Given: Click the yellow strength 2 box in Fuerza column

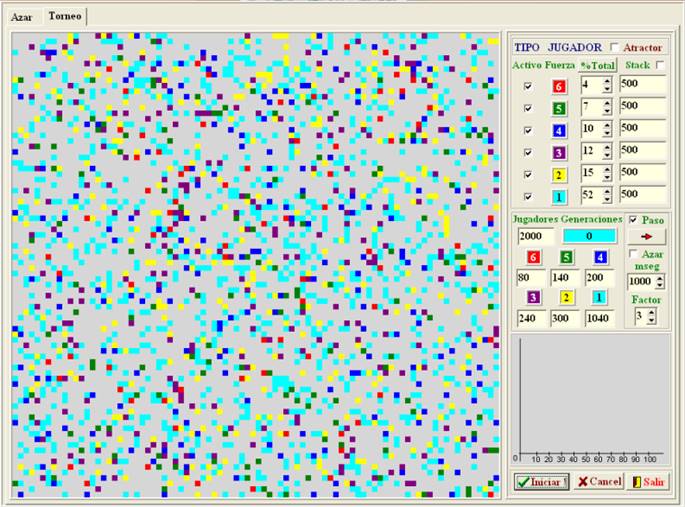Looking at the screenshot, I should click(x=559, y=175).
